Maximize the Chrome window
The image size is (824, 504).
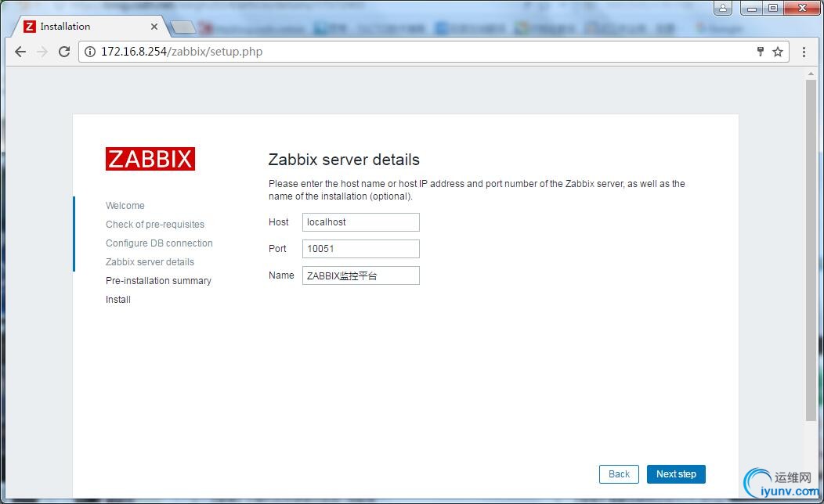(x=773, y=8)
